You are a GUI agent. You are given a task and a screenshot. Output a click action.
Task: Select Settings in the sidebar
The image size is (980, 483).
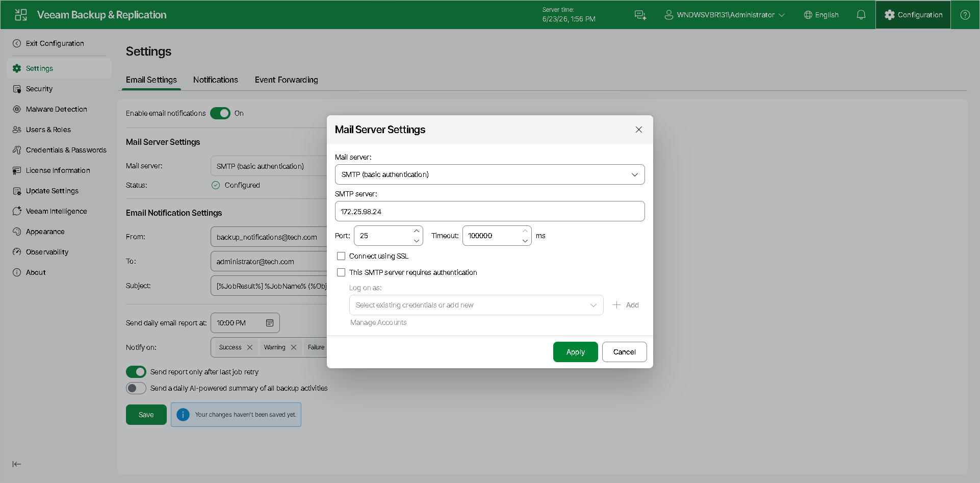tap(59, 68)
